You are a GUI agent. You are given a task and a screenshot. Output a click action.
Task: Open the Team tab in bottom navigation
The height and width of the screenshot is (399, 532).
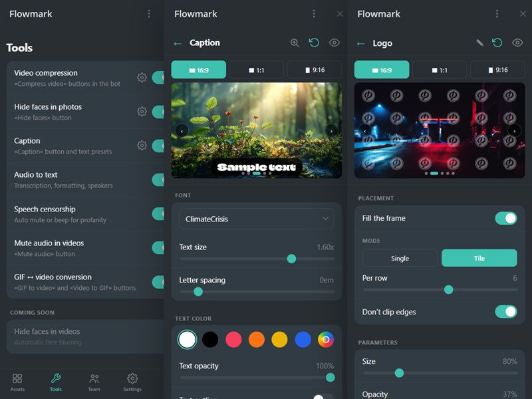click(94, 382)
